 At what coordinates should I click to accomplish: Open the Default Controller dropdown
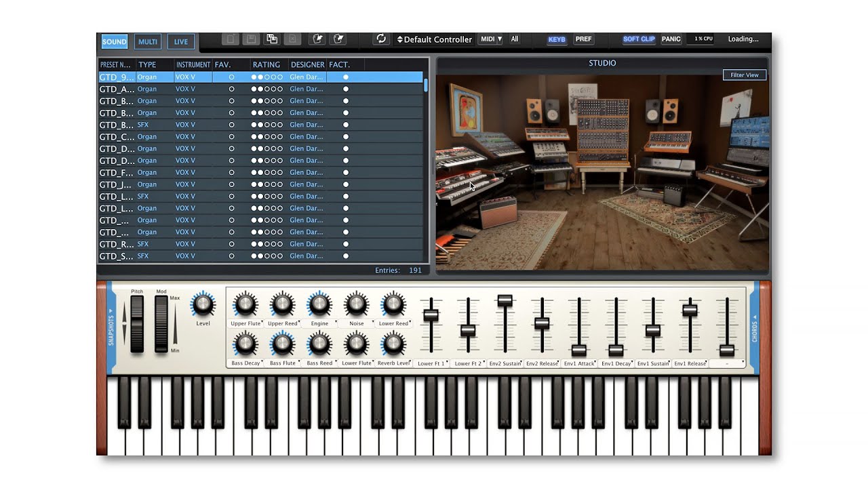434,39
